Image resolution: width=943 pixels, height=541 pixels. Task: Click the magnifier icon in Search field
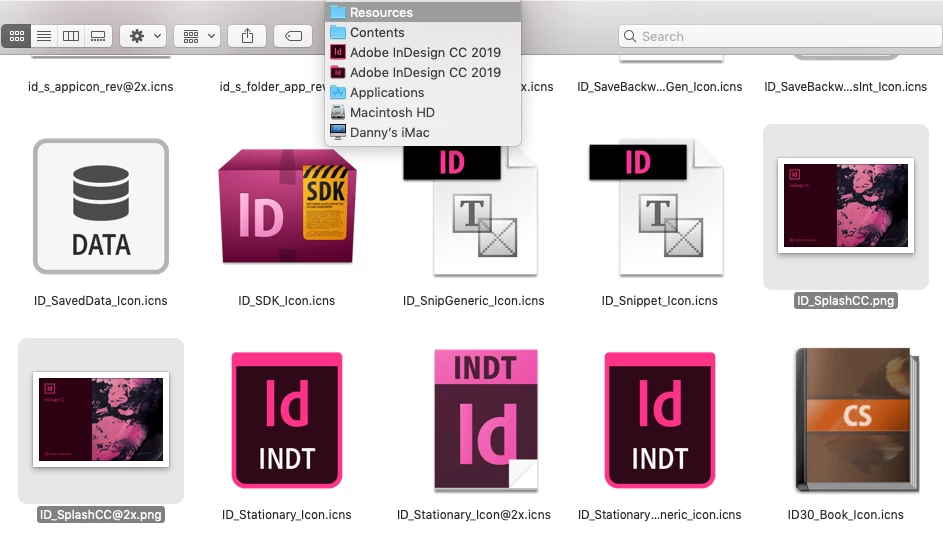[630, 36]
